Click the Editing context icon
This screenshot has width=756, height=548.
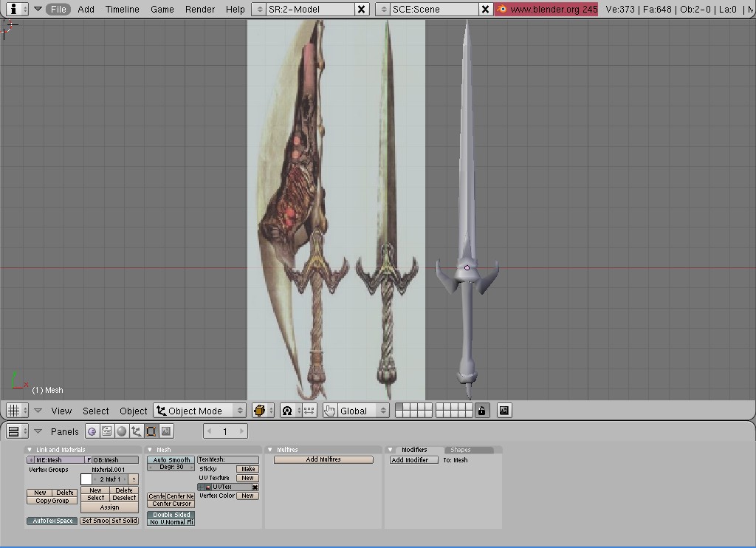pos(151,431)
